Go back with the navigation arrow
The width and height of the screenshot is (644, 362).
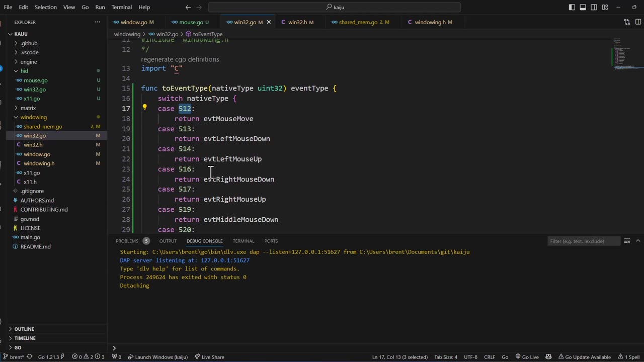pyautogui.click(x=188, y=7)
